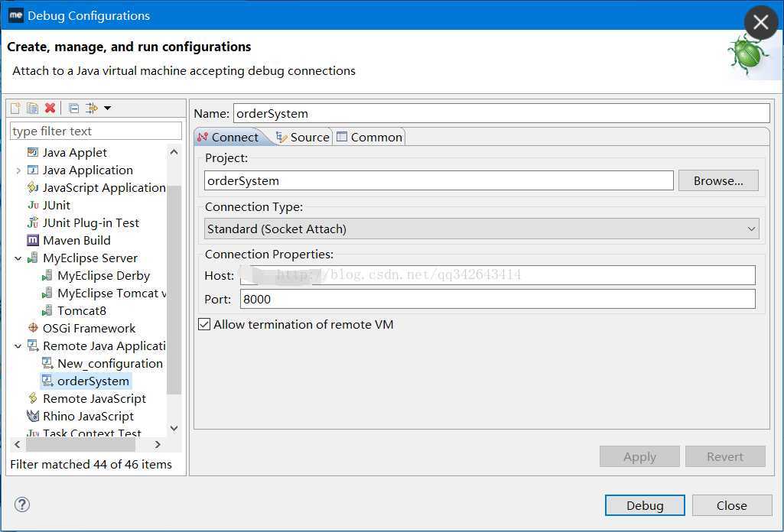This screenshot has height=532, width=784.
Task: Select Rhino JavaScript label in tree
Action: pyautogui.click(x=88, y=416)
